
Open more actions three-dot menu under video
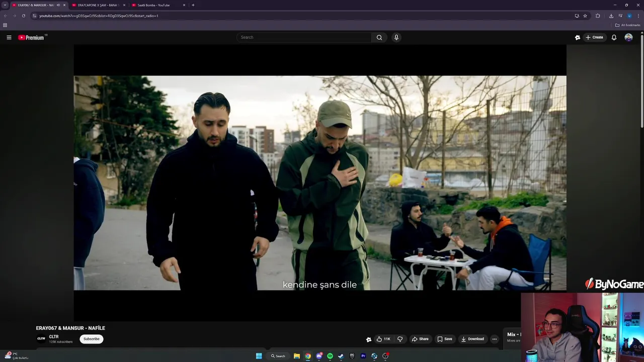tap(494, 339)
